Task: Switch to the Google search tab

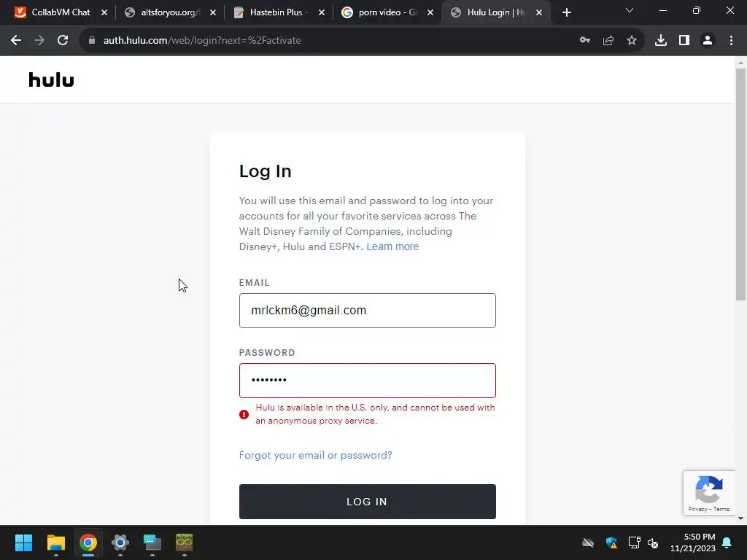Action: click(386, 13)
